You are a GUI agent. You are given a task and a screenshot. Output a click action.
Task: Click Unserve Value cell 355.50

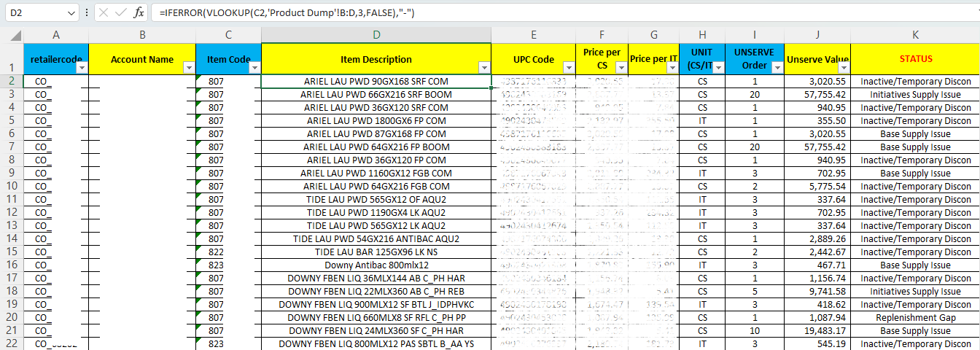pos(817,120)
